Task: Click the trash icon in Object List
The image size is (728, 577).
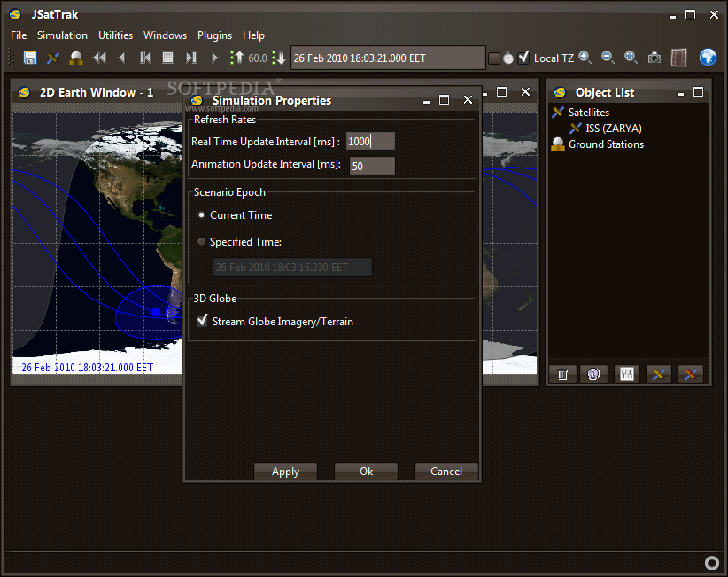Action: [x=562, y=374]
